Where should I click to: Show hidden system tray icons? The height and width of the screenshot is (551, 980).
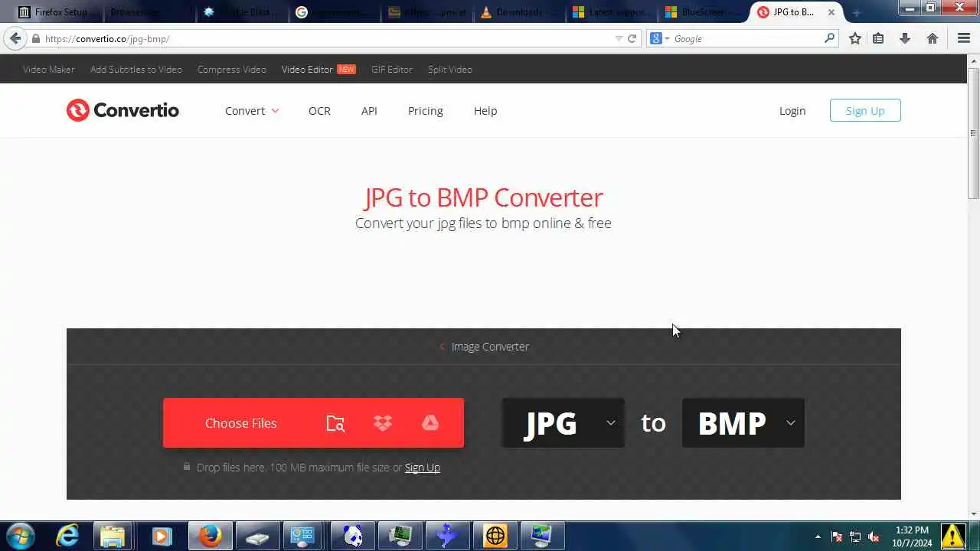coord(818,536)
